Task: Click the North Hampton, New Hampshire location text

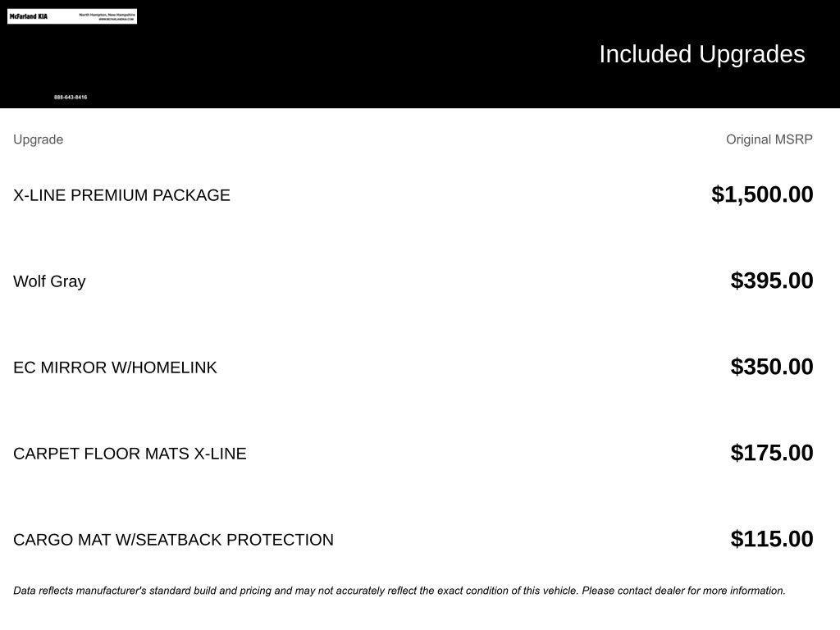Action: click(x=107, y=14)
